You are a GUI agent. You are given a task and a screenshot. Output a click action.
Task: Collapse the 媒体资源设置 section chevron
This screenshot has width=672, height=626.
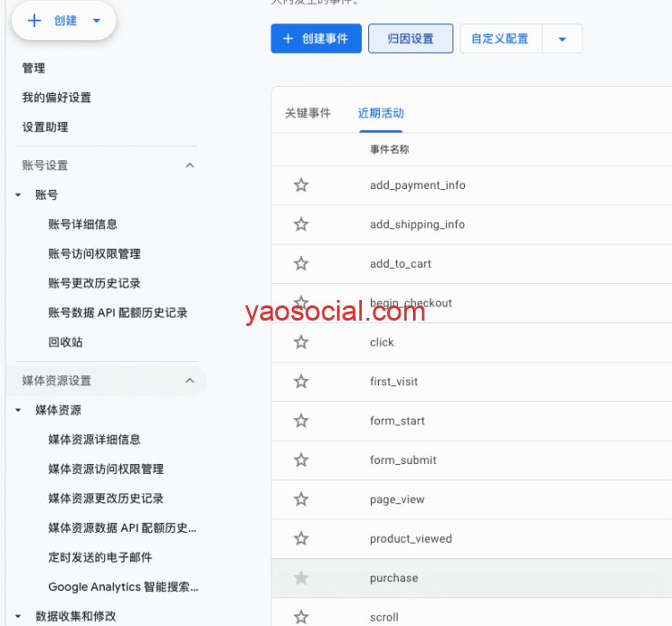click(x=189, y=381)
